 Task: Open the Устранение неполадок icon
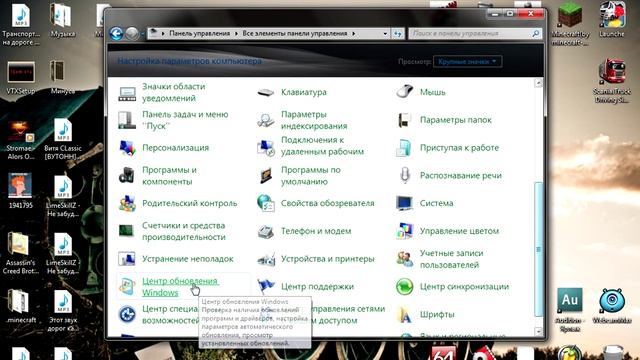127,259
